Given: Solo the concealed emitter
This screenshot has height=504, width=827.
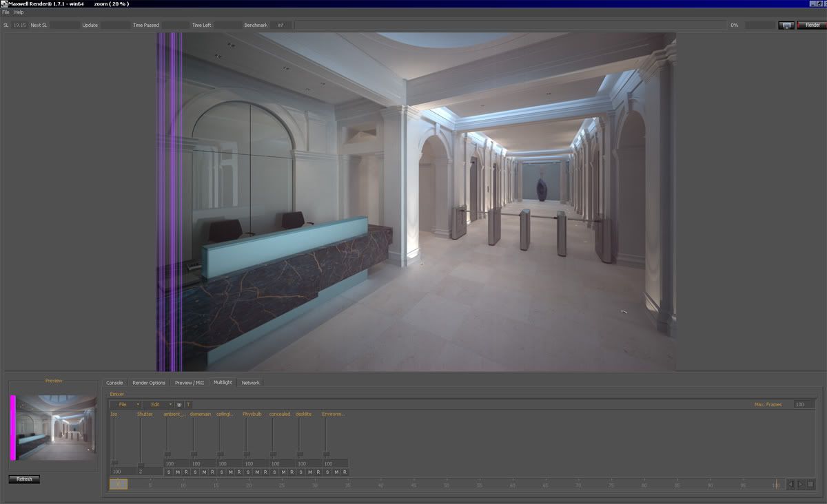Looking at the screenshot, I should point(274,472).
